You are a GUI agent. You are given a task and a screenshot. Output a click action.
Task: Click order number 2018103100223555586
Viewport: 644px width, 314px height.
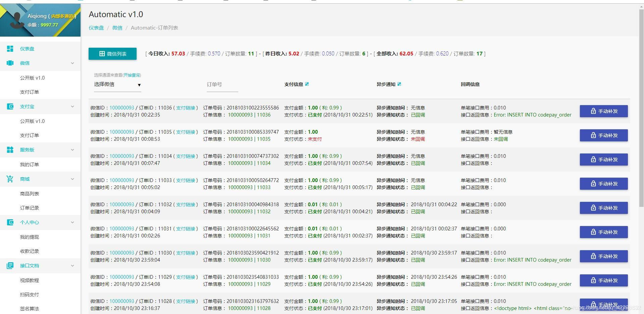(253, 108)
